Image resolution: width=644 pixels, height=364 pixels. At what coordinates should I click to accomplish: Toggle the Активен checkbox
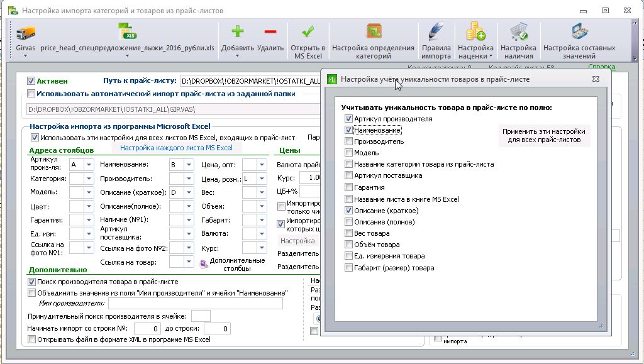point(31,81)
